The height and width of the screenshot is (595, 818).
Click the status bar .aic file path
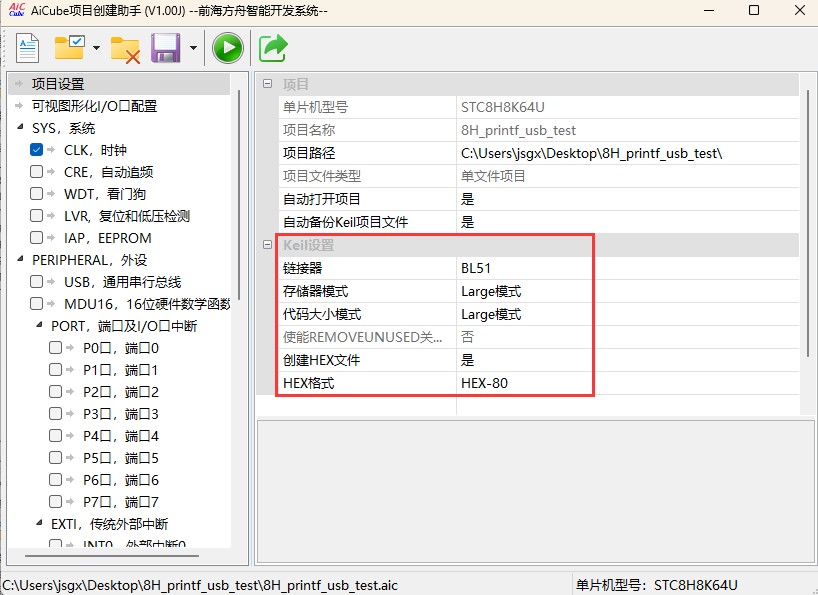200,586
